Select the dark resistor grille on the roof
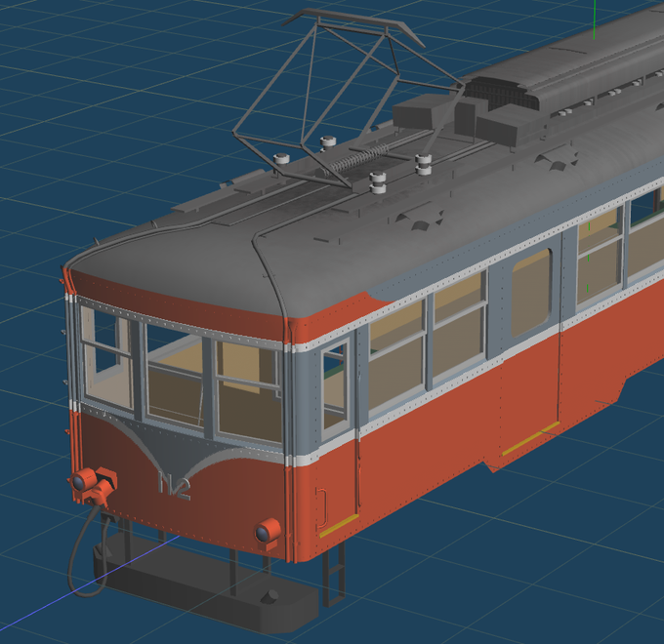This screenshot has width=664, height=644. pos(502,94)
